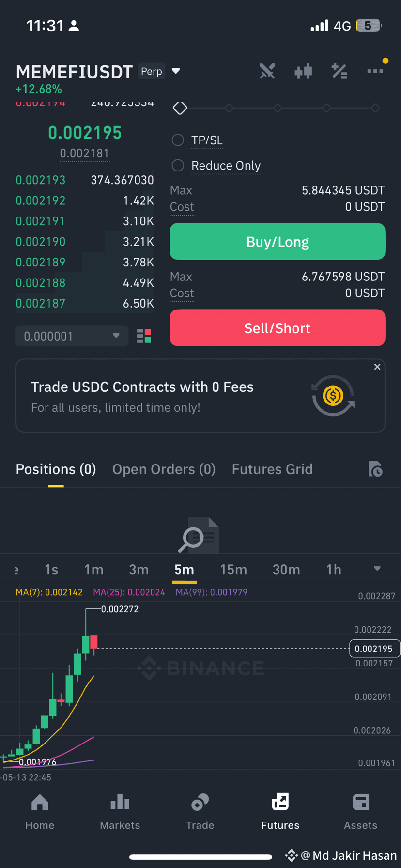The width and height of the screenshot is (401, 868).
Task: Select the 15m chart interval
Action: [233, 570]
